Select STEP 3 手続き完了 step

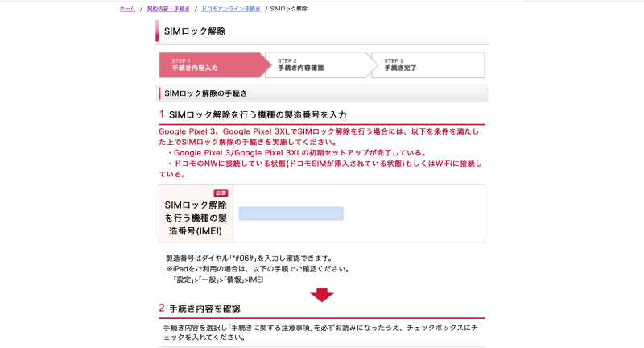tap(428, 65)
